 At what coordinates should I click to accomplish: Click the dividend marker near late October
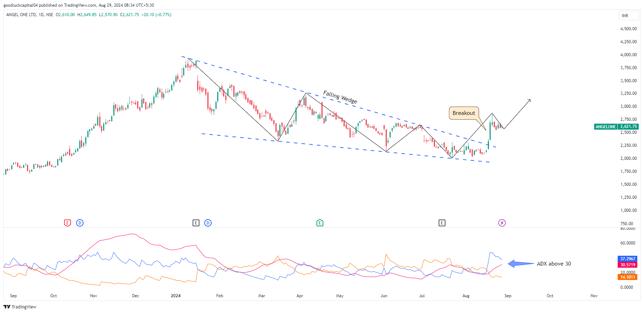coord(80,223)
